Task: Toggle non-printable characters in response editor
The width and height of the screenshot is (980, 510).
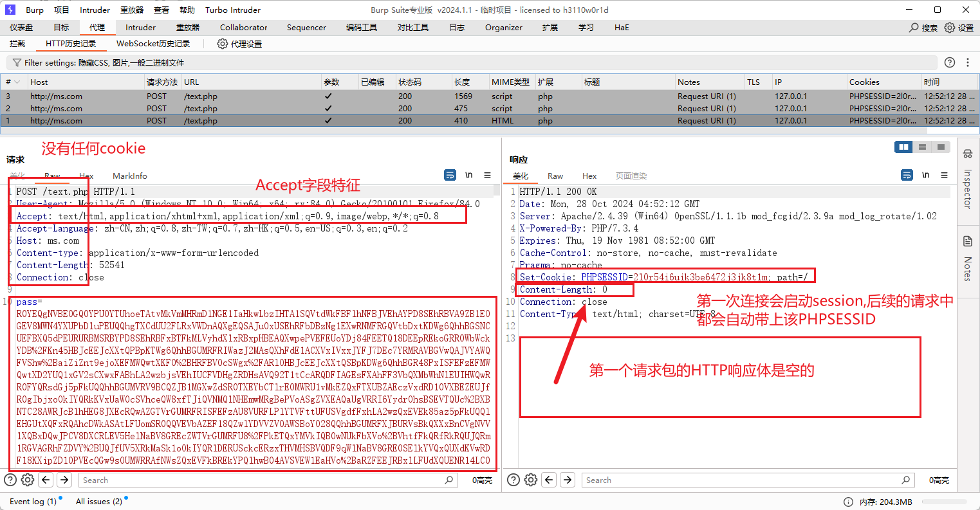Action: pos(925,175)
